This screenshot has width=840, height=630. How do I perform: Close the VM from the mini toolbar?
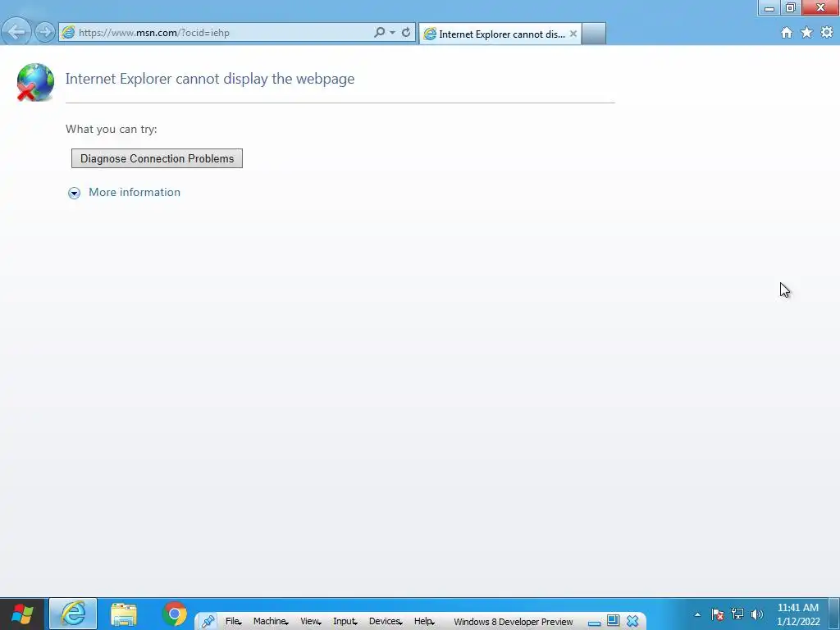[632, 622]
